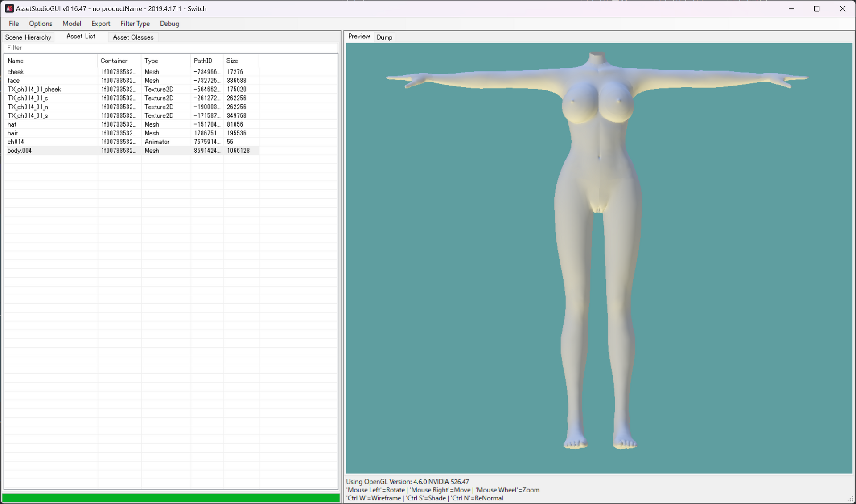856x504 pixels.
Task: Click the size value 195536
Action: tap(237, 133)
